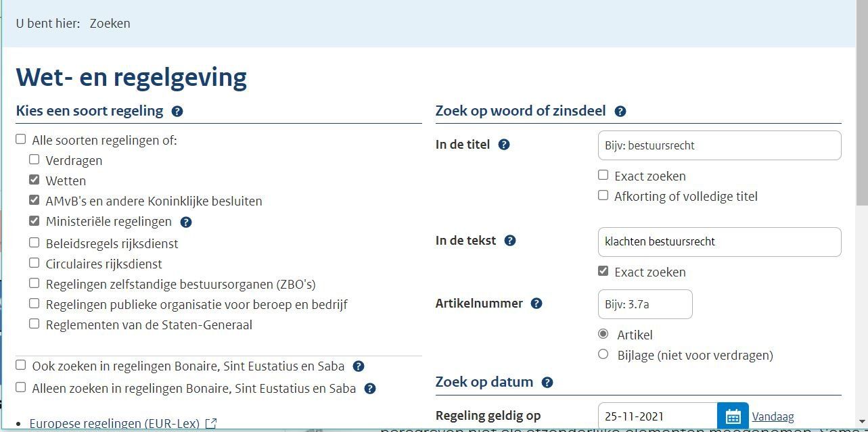Open help icon for 'Zoek op woord of zinsdeel'
This screenshot has height=432, width=868.
point(620,112)
